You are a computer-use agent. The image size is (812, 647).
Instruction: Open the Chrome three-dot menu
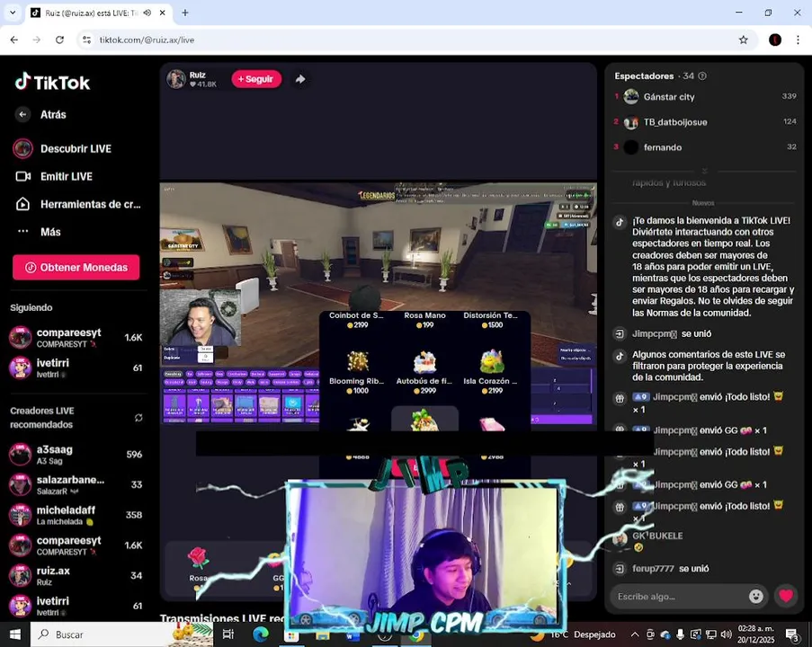tap(798, 40)
